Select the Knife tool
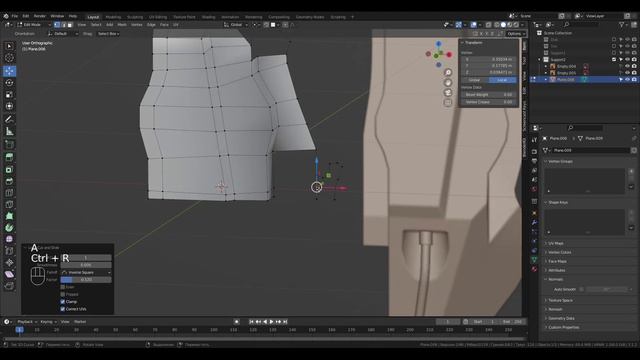640x360 pixels. point(9,205)
